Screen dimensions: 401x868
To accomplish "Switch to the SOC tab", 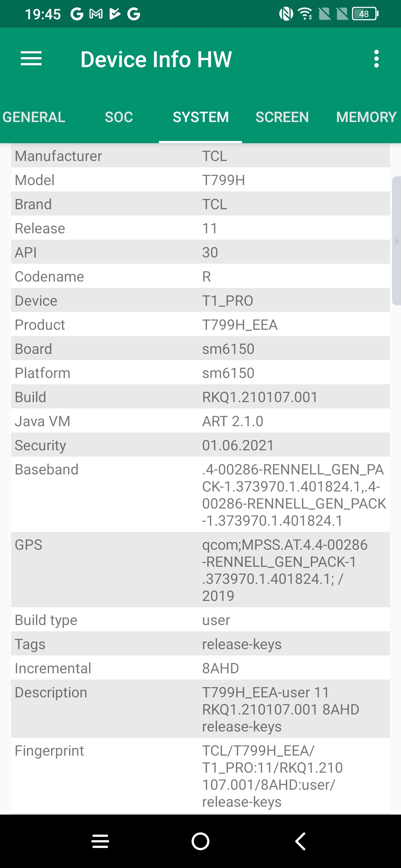I will (119, 117).
